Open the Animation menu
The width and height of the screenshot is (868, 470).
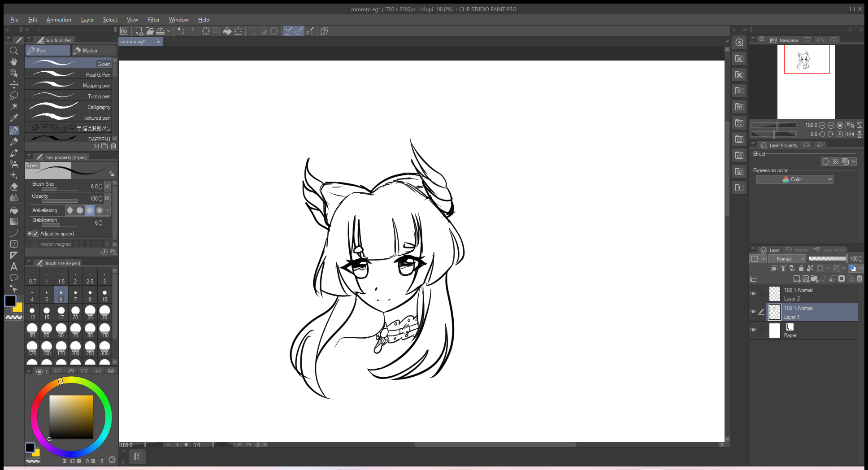tap(59, 20)
